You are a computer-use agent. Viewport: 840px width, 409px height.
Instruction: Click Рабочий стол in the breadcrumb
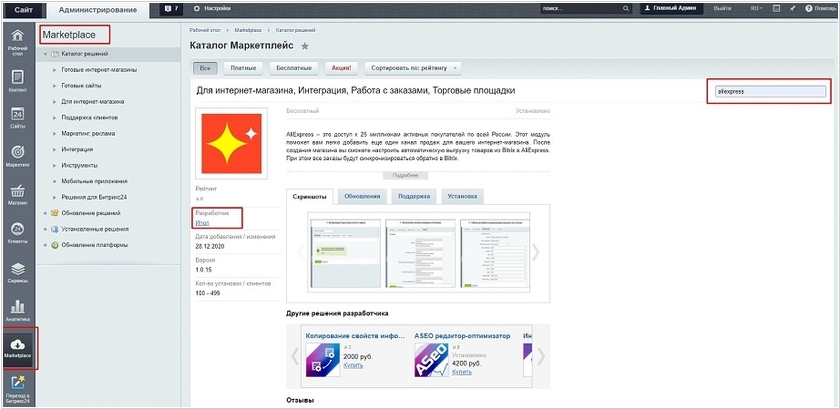pos(205,30)
